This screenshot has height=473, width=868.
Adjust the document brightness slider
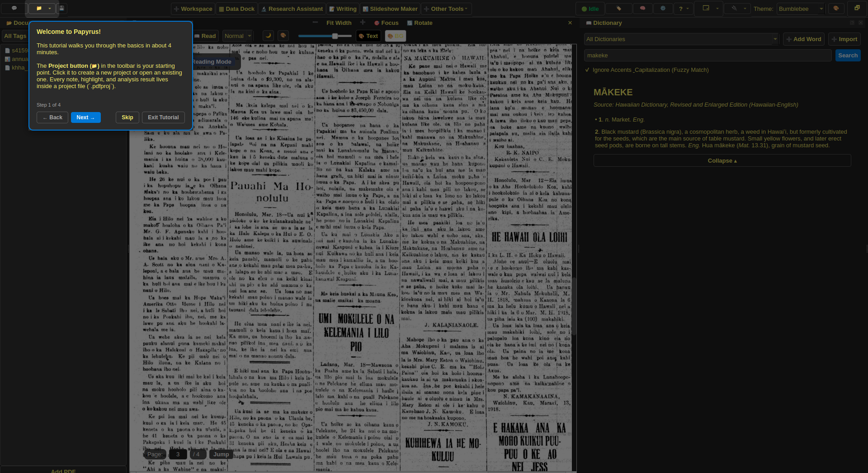[x=325, y=36]
